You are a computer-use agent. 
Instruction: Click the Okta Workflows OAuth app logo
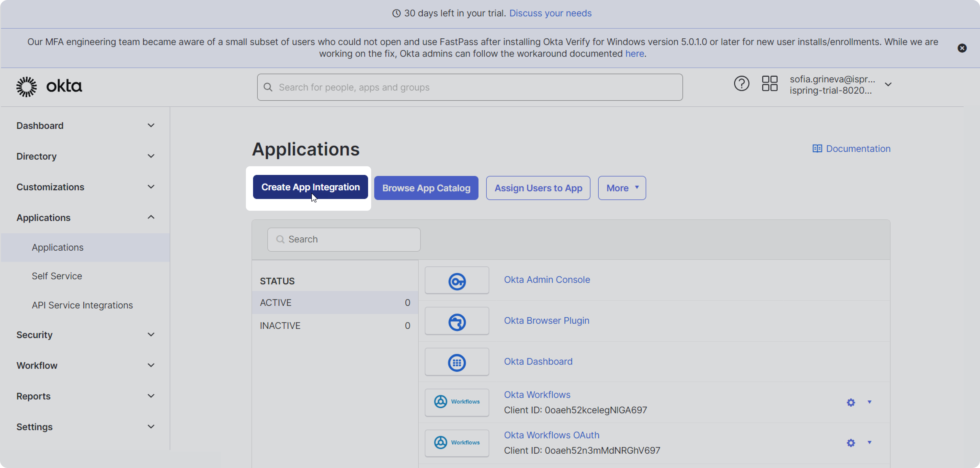(457, 443)
